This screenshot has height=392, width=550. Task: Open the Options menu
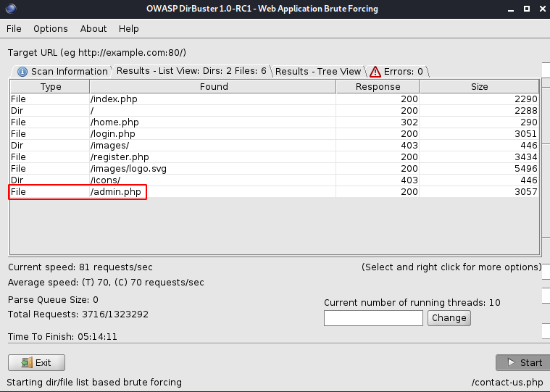point(51,29)
